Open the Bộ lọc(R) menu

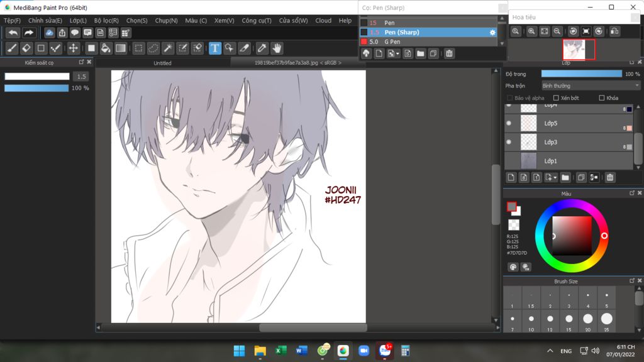(x=106, y=21)
